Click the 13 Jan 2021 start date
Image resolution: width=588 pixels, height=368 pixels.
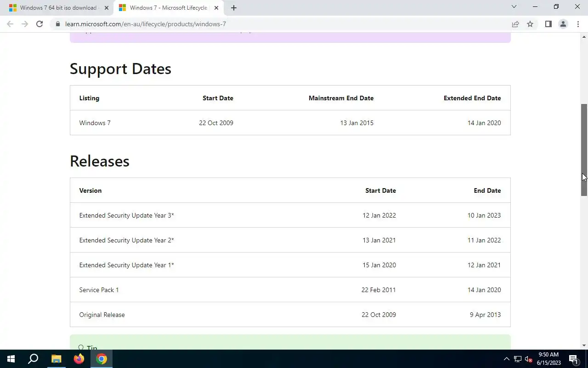(379, 240)
